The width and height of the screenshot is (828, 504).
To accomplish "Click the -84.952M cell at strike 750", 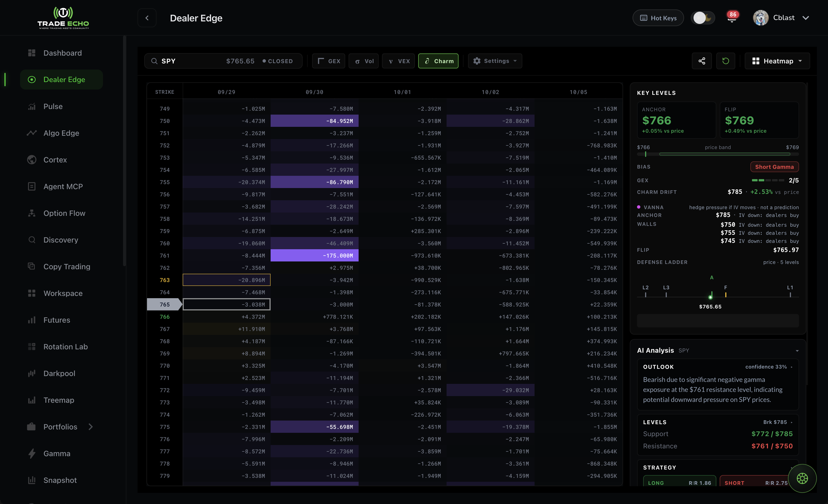I will [314, 121].
